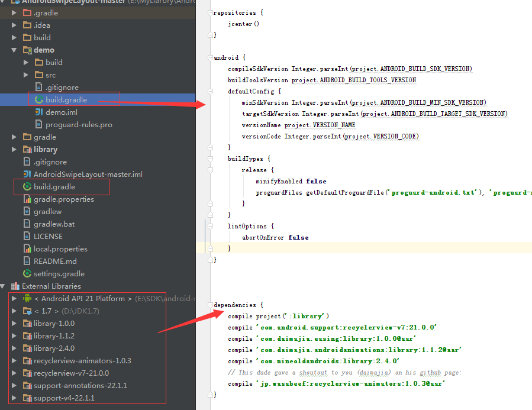
Task: Click the recyclerview-v7:21.0.0 dependency string
Action: coord(346,327)
